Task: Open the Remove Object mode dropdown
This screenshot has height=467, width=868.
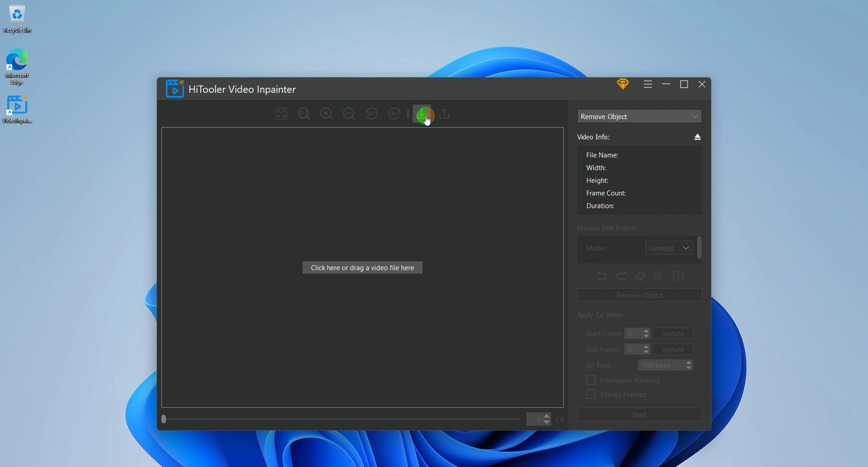Action: [639, 116]
